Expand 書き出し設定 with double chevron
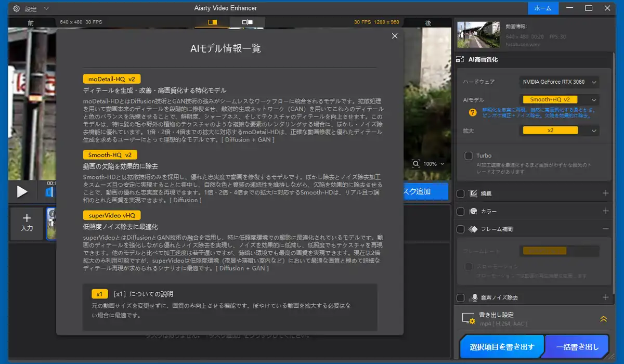The height and width of the screenshot is (364, 624). click(x=603, y=319)
